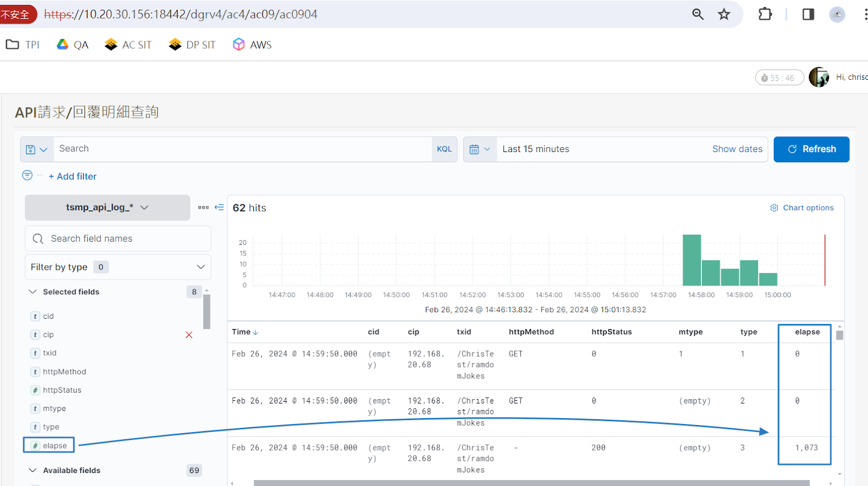Click the session timer 55:46 badge

[780, 78]
